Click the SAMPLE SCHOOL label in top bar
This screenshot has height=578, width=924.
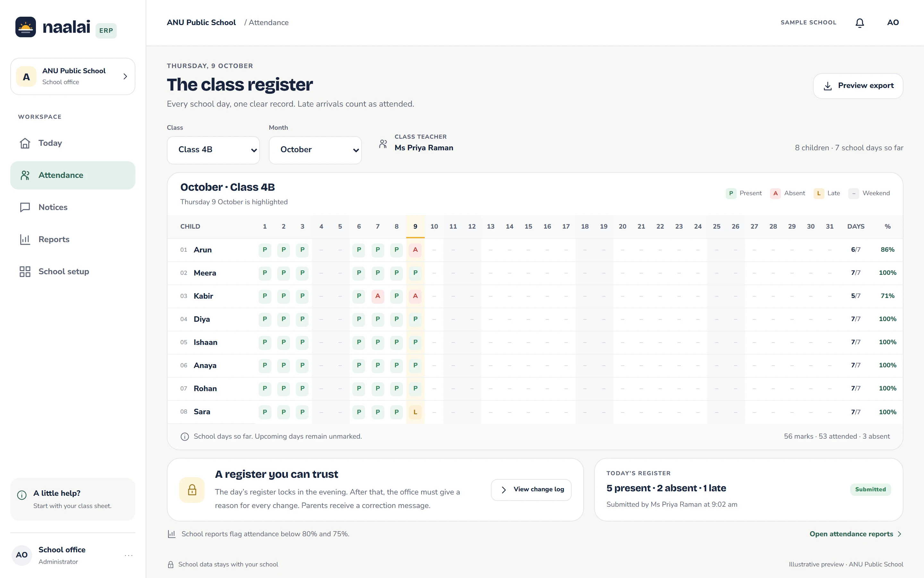pyautogui.click(x=808, y=22)
